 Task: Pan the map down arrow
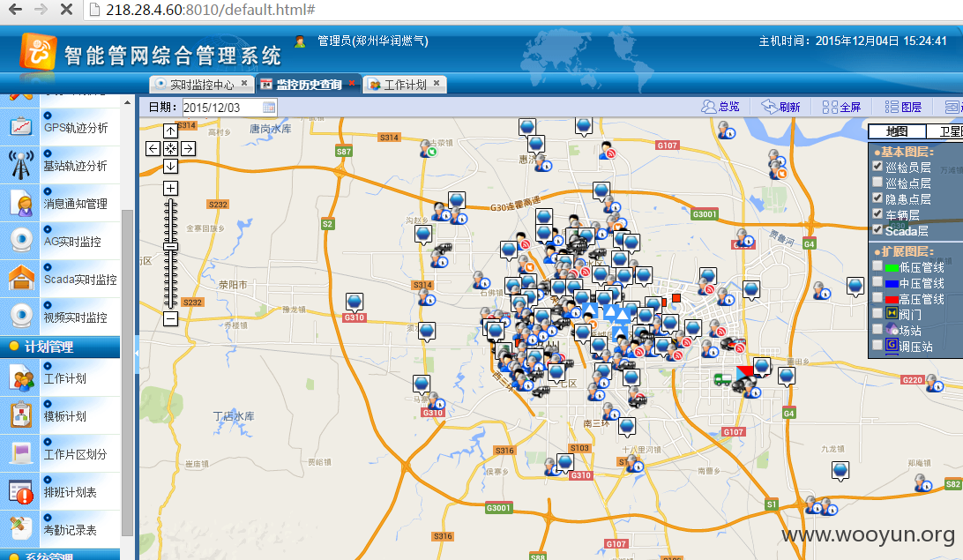tap(171, 167)
